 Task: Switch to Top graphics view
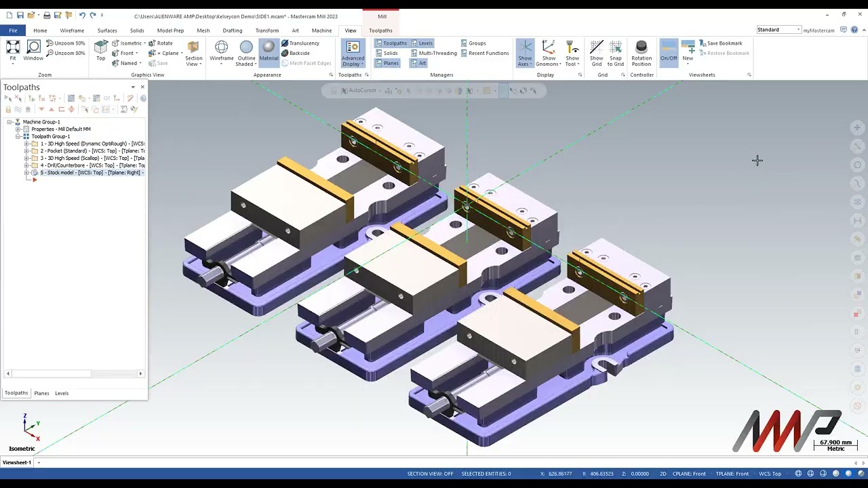(100, 51)
